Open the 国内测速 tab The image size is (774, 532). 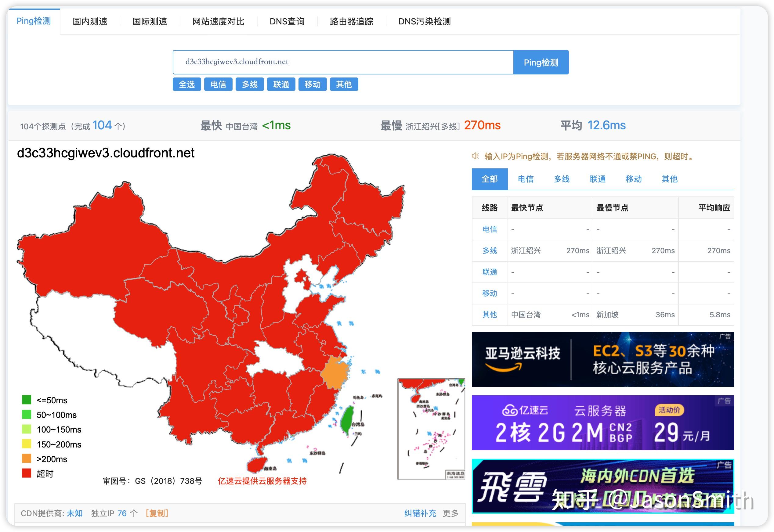[x=90, y=22]
